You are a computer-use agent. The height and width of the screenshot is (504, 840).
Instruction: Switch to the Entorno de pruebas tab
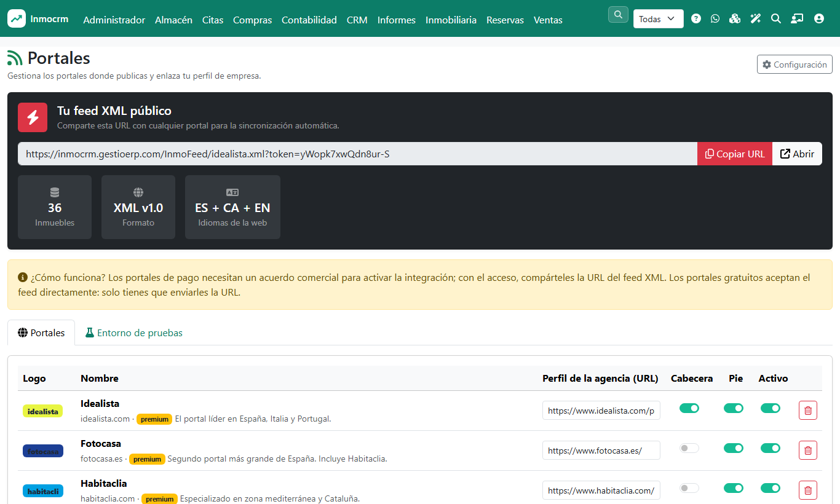[x=133, y=333]
